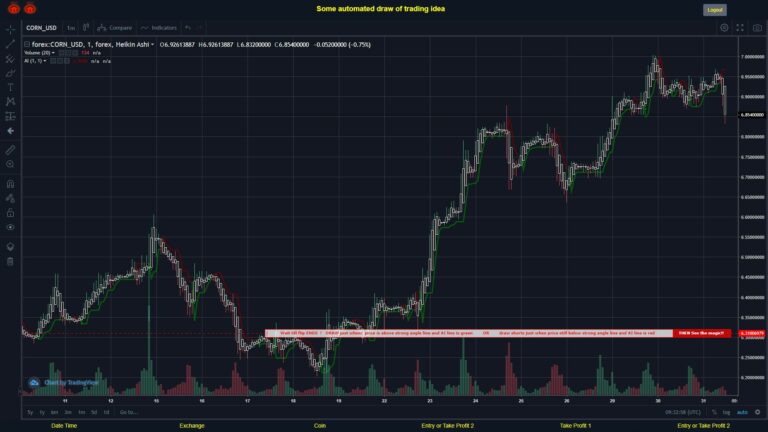
Task: Select the pitchfork drawing tool
Action: (x=10, y=59)
